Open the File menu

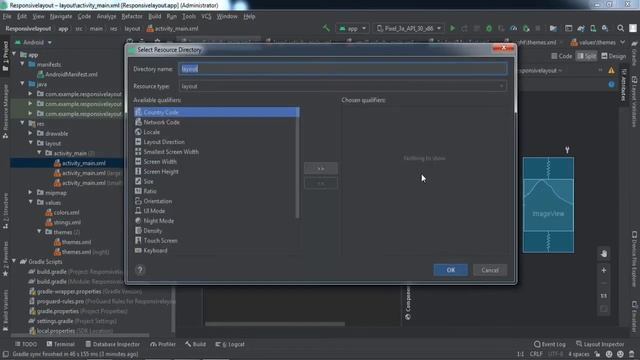[7, 16]
